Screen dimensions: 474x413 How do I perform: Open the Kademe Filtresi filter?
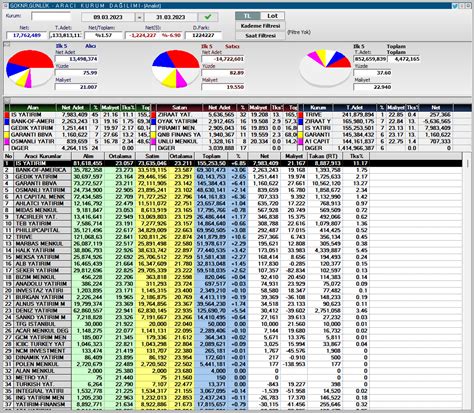pos(260,26)
